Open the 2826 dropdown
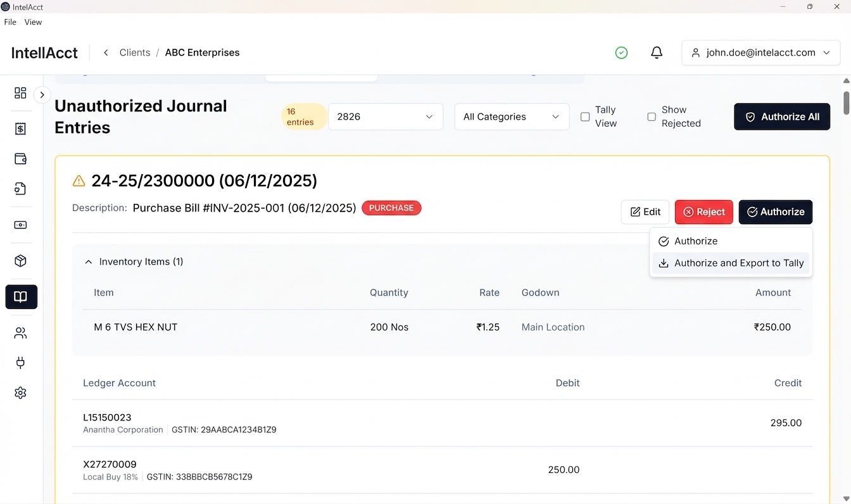 tap(385, 117)
